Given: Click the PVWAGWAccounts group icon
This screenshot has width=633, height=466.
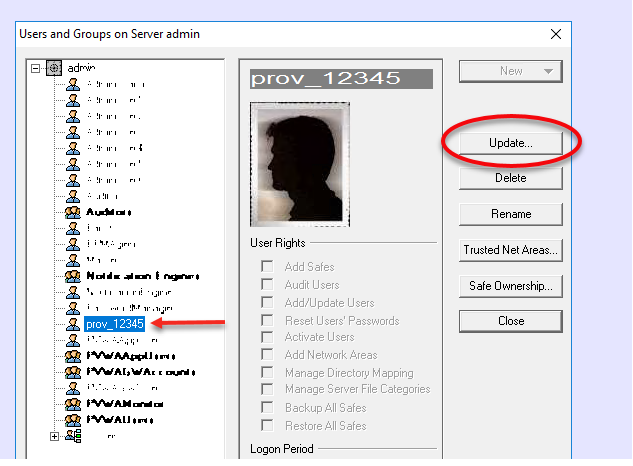Looking at the screenshot, I should [73, 372].
